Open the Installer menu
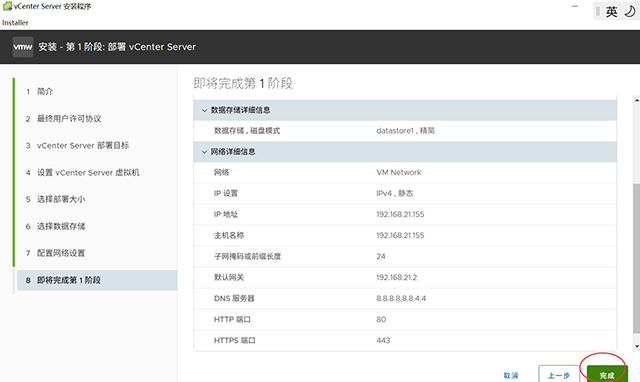The width and height of the screenshot is (640, 382). coord(15,23)
